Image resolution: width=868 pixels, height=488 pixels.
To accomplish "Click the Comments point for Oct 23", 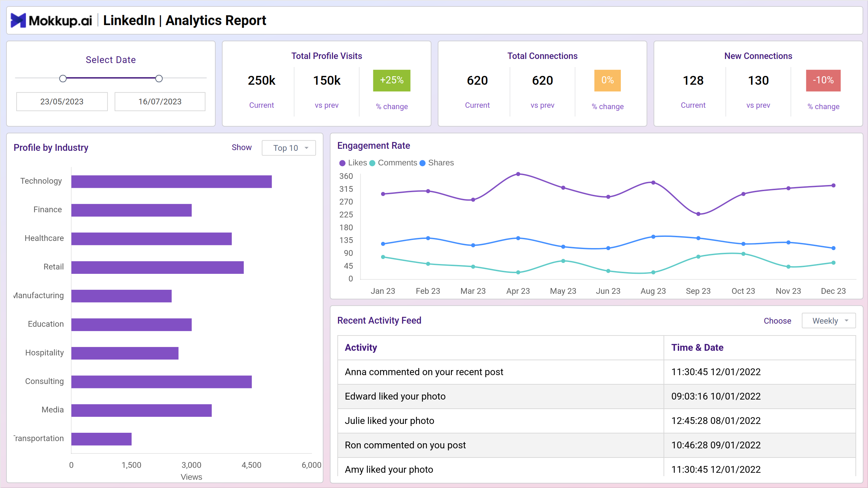I will coord(743,254).
